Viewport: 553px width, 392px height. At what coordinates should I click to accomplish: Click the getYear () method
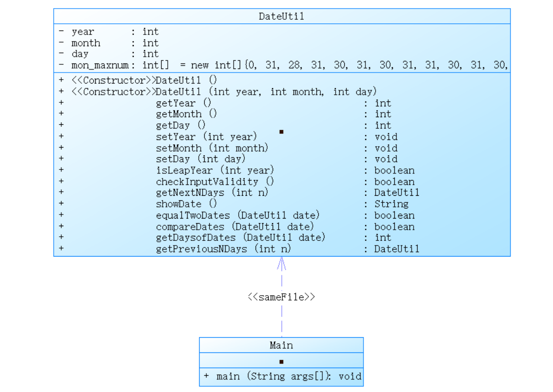click(183, 103)
